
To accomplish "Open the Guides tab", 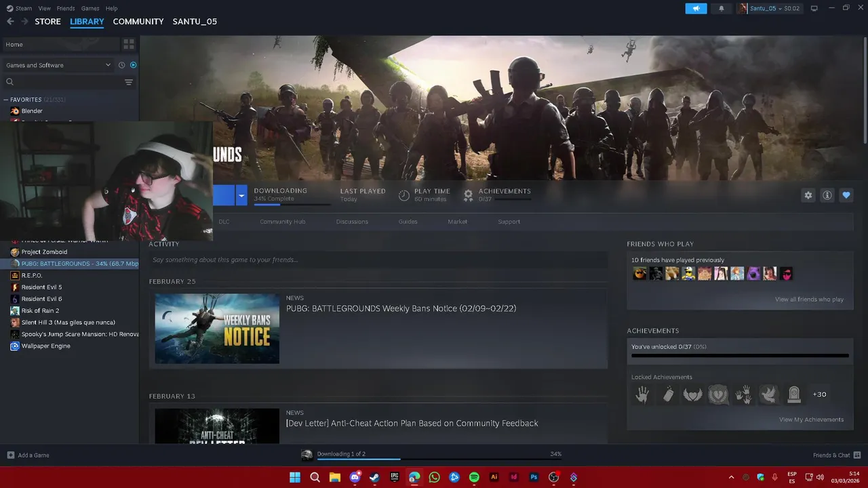I will (x=408, y=222).
